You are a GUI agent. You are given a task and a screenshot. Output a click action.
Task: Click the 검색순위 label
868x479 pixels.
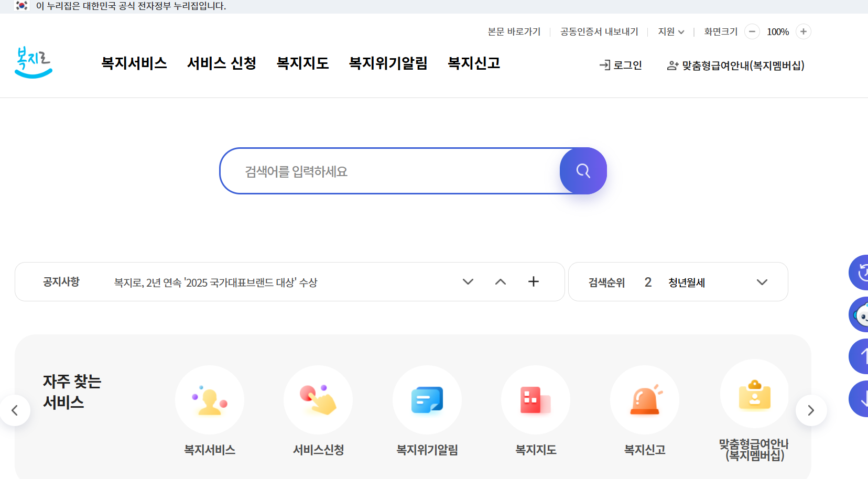tap(606, 282)
